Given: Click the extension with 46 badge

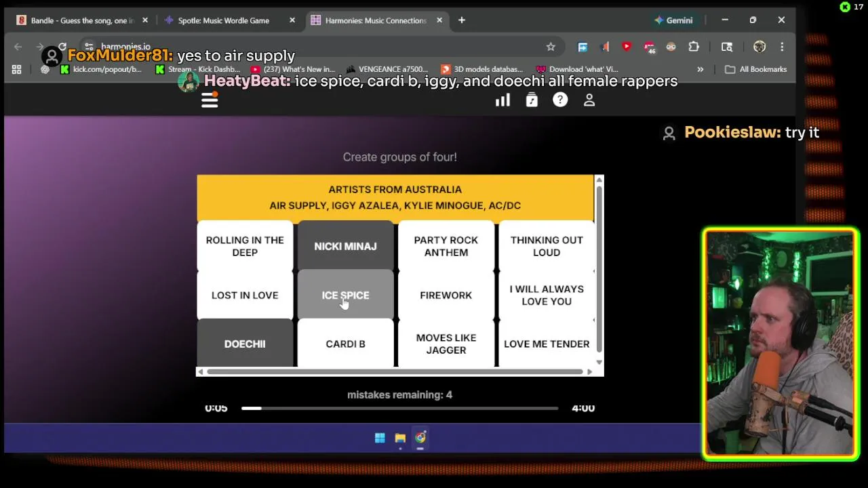Looking at the screenshot, I should 649,47.
